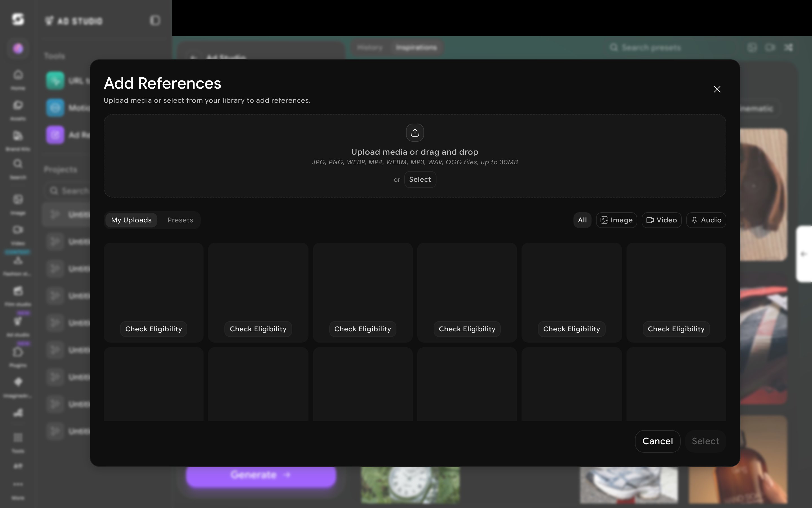812x508 pixels.
Task: Open Home in the left rail
Action: (x=18, y=80)
